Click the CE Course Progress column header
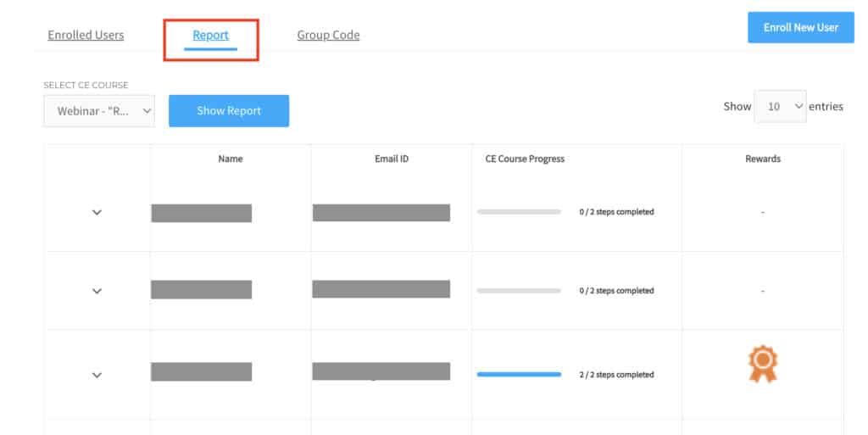This screenshot has width=868, height=435. [x=525, y=159]
